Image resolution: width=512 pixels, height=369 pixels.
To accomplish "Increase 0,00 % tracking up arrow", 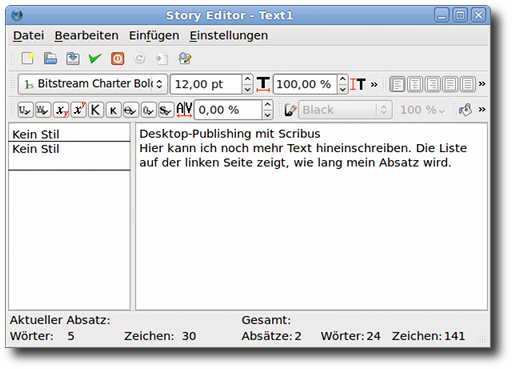I will (267, 105).
